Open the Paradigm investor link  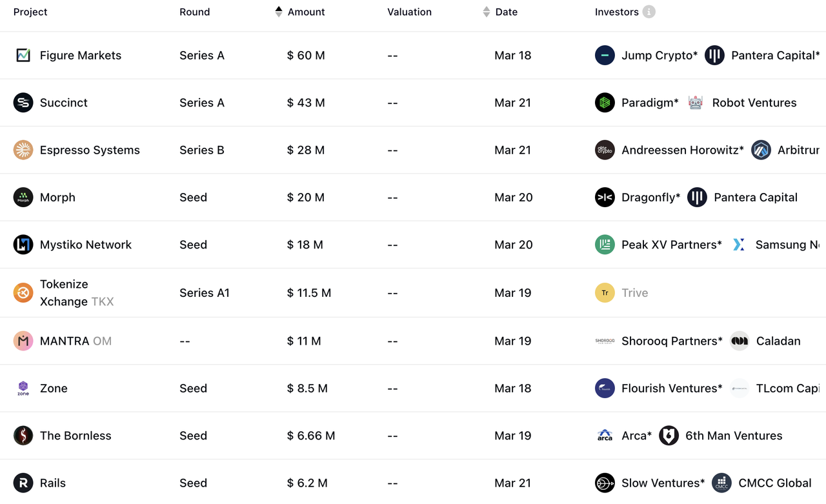click(x=649, y=103)
